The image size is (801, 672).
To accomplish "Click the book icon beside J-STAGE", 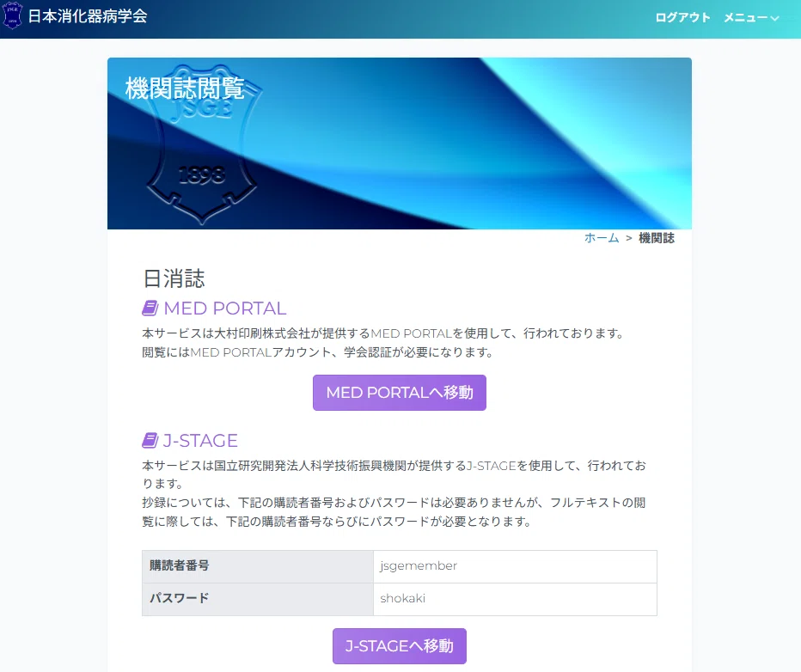I will (150, 440).
